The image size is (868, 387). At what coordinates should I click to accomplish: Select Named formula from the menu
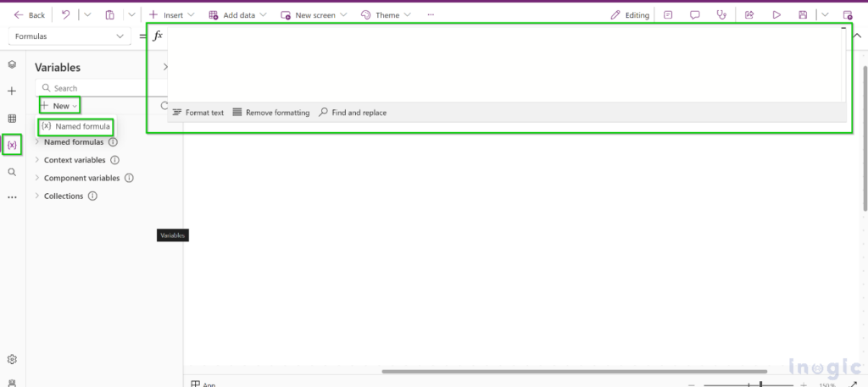coord(75,126)
